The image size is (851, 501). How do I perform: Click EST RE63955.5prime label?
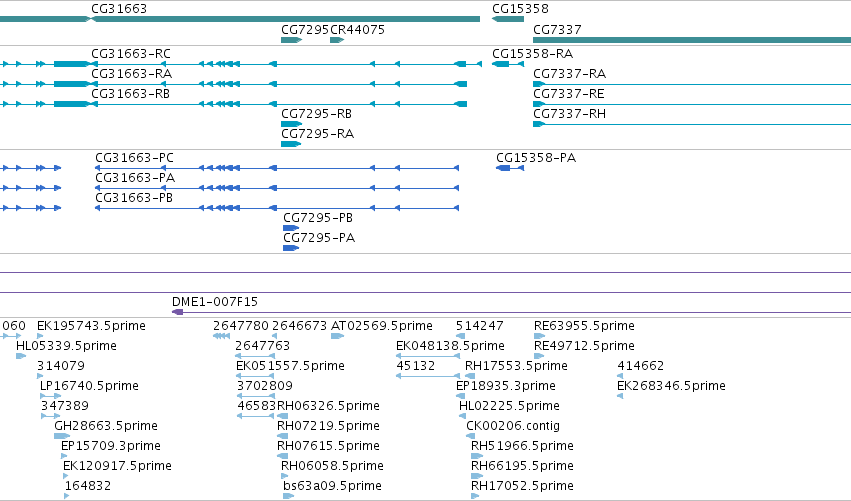tap(585, 326)
